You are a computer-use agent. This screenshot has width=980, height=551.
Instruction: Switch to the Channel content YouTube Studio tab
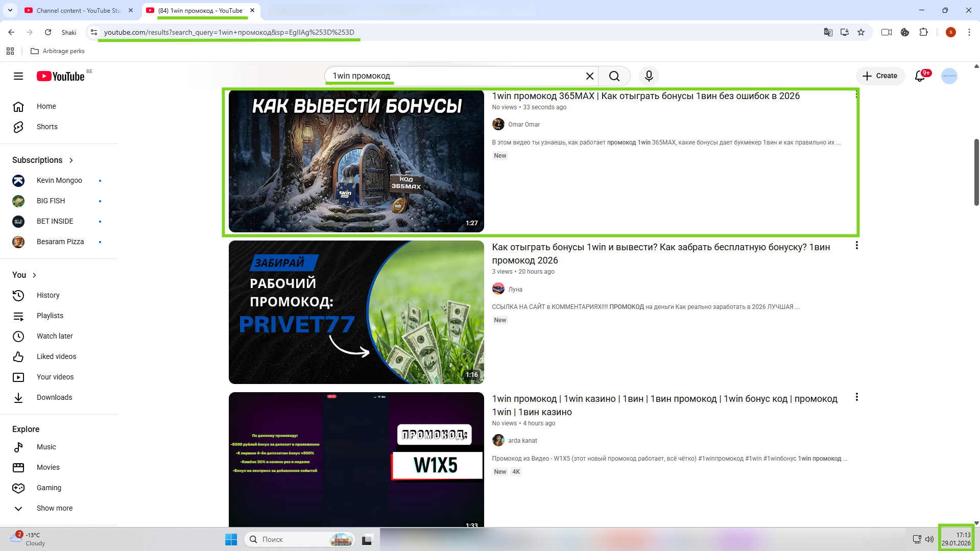click(79, 10)
